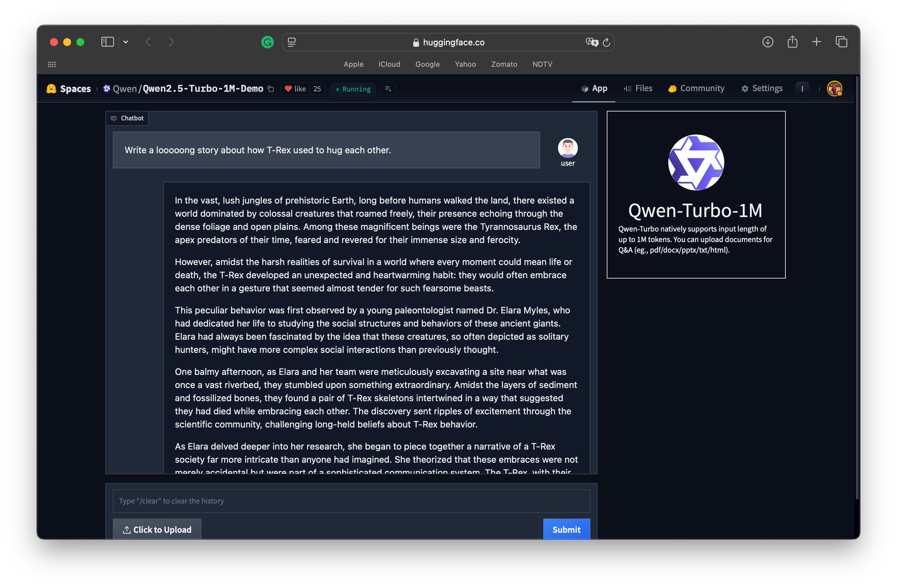Click the Running status badge
The width and height of the screenshot is (897, 588).
[x=353, y=89]
